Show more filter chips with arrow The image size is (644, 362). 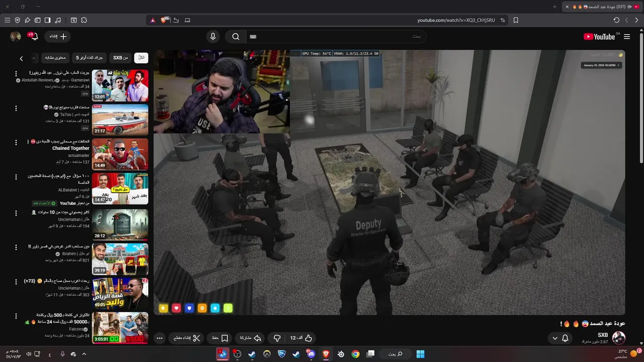pos(21,58)
